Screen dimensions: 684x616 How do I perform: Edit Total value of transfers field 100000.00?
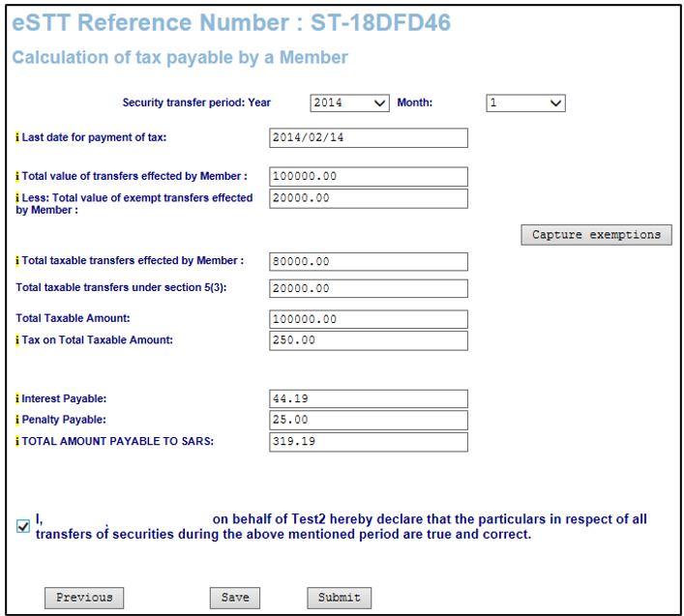point(369,177)
